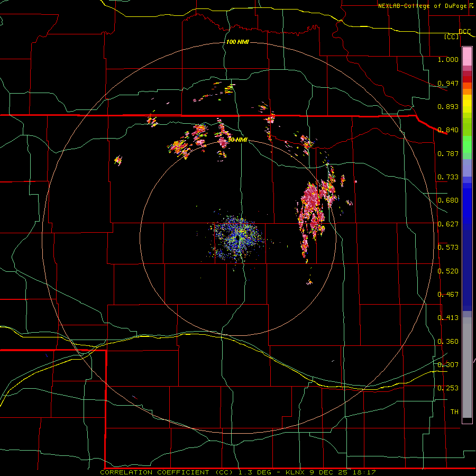Click the 0.573 value on color scale
Viewport: 476px width, 476px height.
448,248
